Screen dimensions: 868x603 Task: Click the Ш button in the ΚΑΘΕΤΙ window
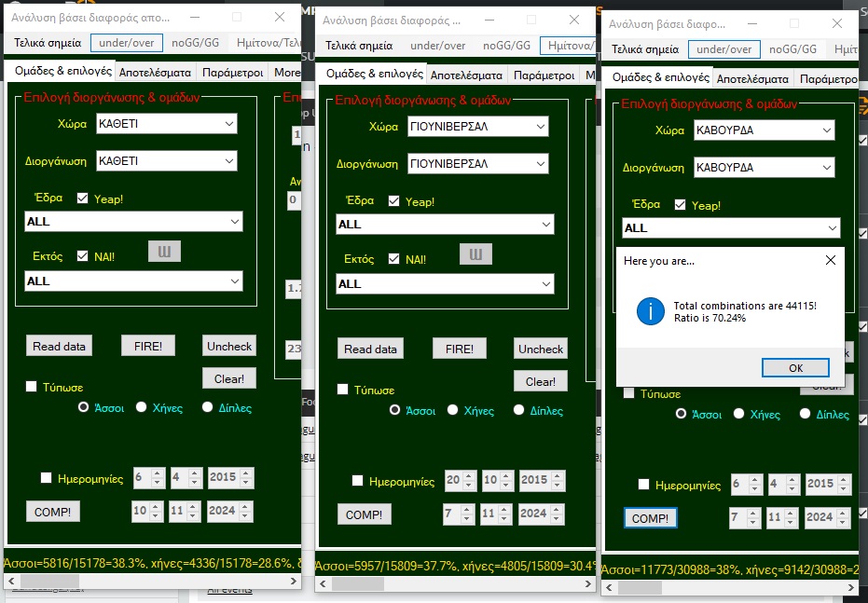[x=164, y=252]
